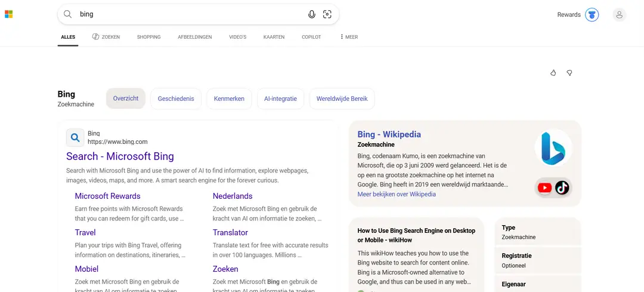Click the Bing favicon next to www.bing.com
Image resolution: width=644 pixels, height=292 pixels.
click(75, 138)
